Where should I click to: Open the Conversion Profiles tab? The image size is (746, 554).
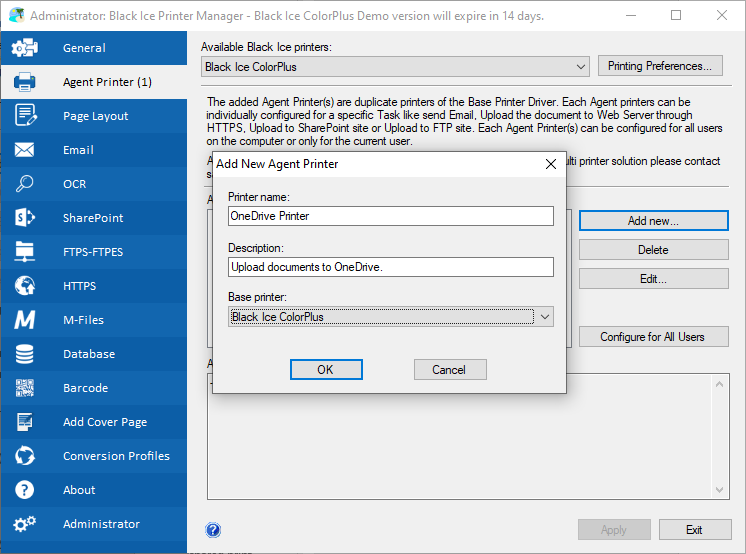point(116,456)
